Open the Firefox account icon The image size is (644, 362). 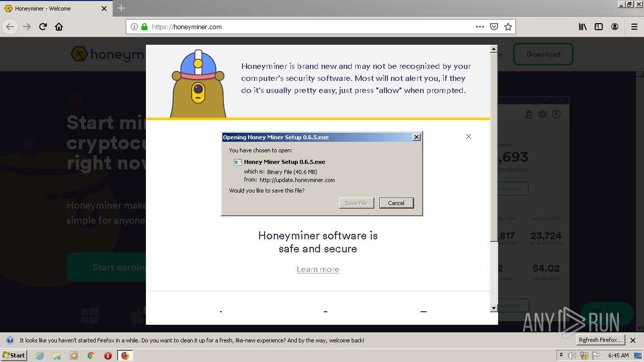pos(615,27)
